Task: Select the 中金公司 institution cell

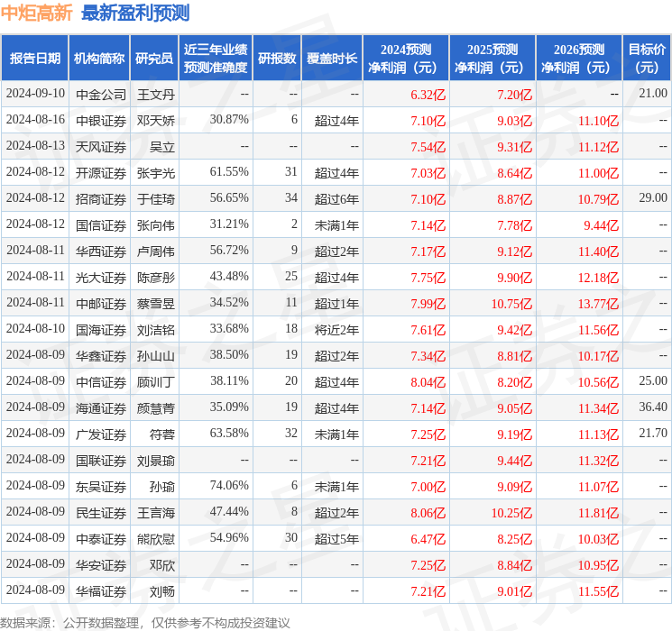Action: pos(101,95)
